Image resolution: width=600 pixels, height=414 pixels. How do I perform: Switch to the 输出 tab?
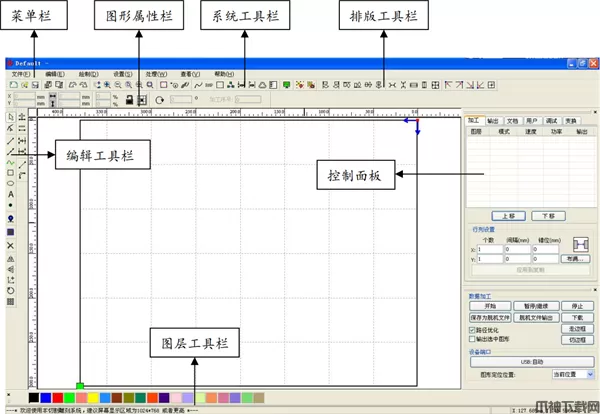tap(493, 120)
